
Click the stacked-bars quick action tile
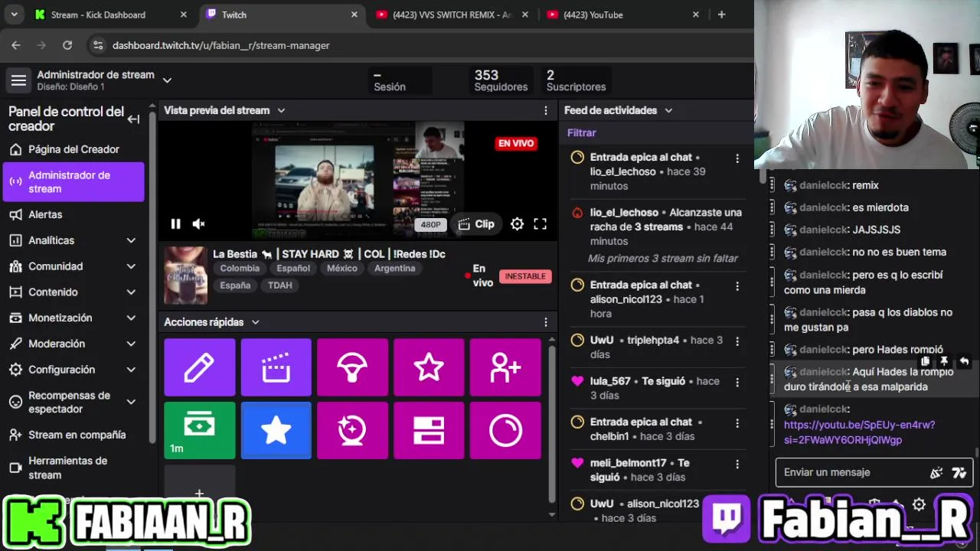tap(429, 430)
